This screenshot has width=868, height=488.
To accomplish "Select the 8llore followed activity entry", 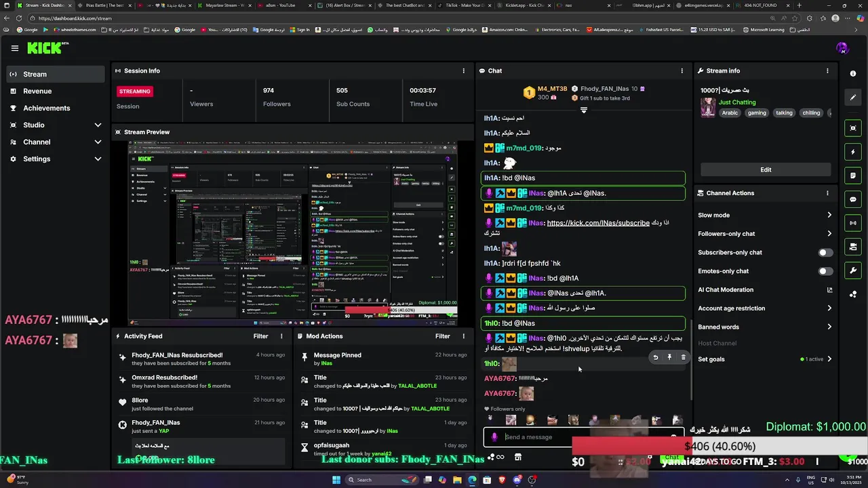I will point(202,404).
